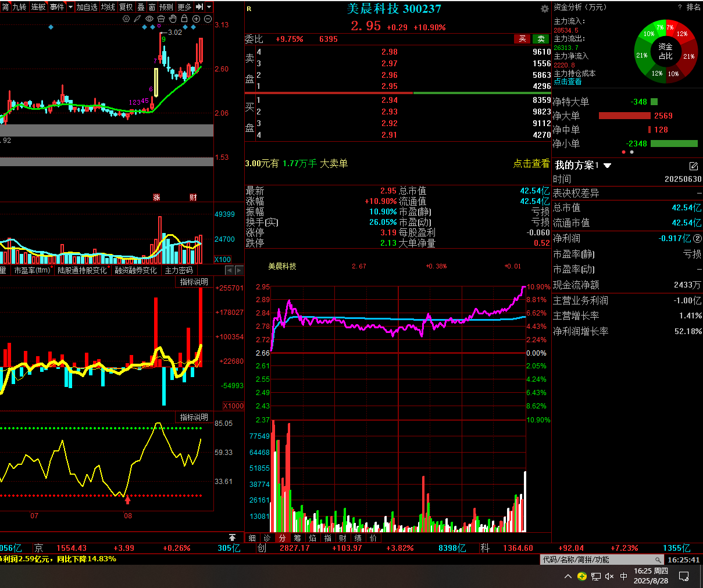The image size is (703, 588).
Task: Select the 价 price tab
Action: pos(373,538)
